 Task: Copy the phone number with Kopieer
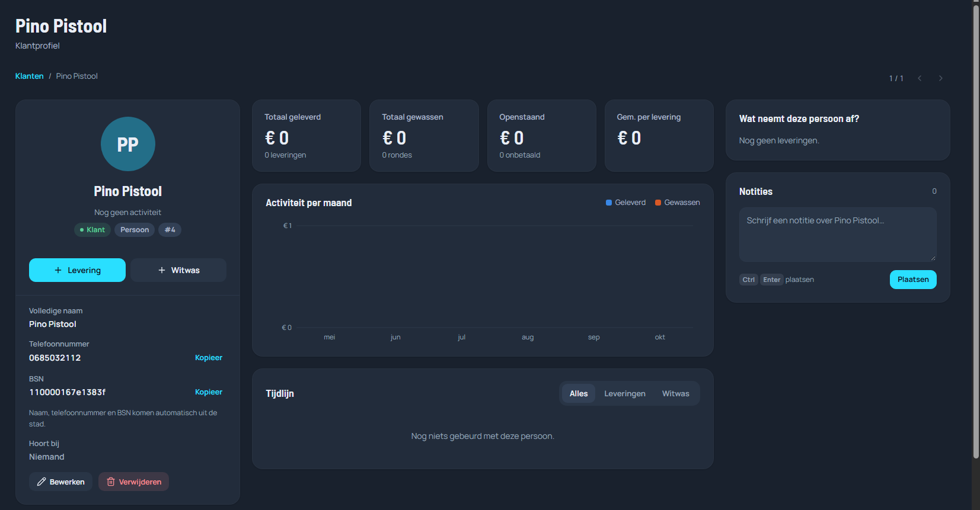(209, 357)
